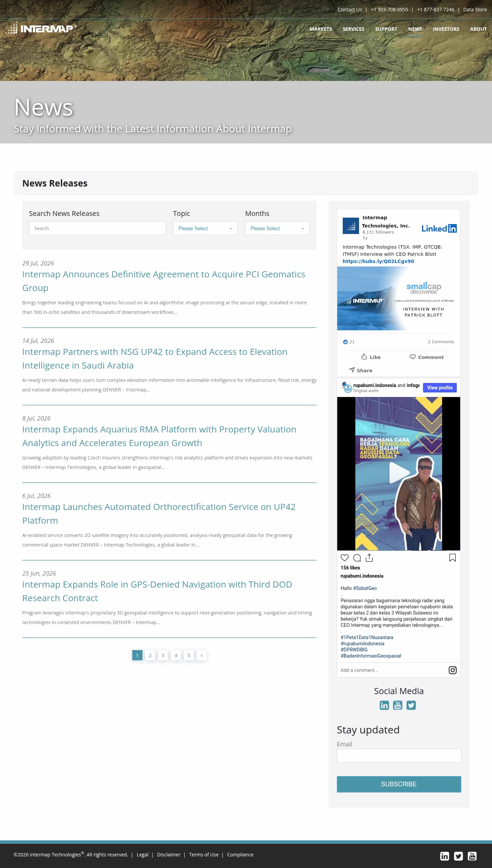Screen dimensions: 492x868
Task: Open YouTube icon under Social Media
Action: (398, 705)
